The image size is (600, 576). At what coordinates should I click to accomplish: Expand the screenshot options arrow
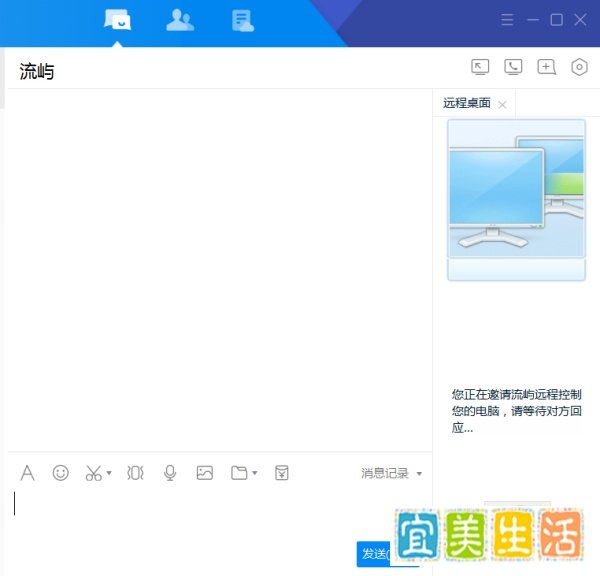pyautogui.click(x=109, y=473)
